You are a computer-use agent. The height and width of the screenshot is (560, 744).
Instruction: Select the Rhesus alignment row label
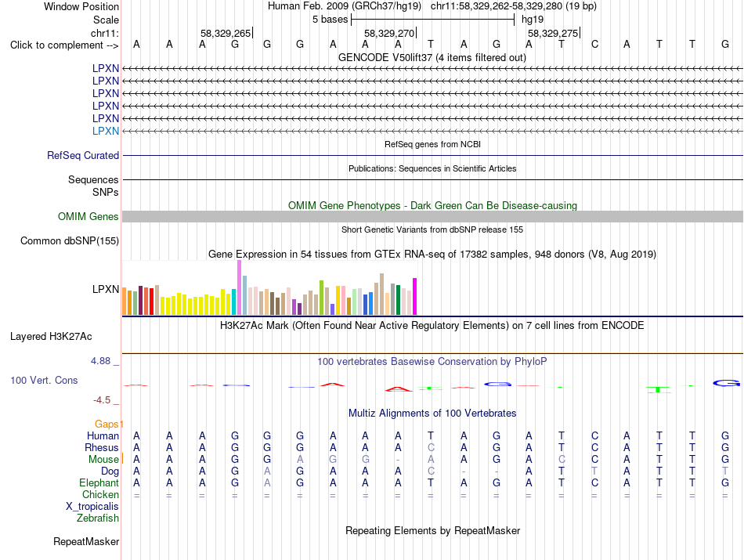click(x=102, y=447)
